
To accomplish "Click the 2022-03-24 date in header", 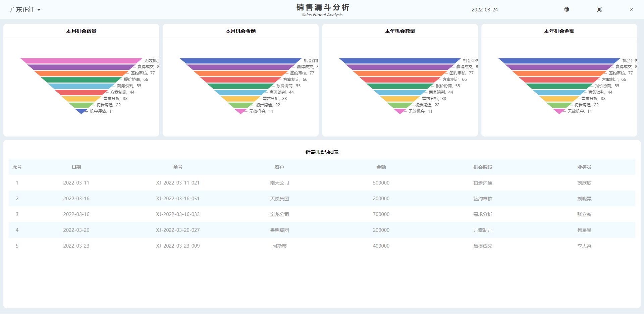I will tap(484, 10).
